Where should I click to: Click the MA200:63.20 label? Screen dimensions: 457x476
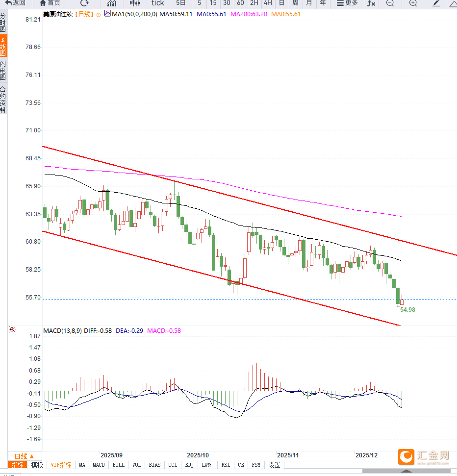coord(249,14)
